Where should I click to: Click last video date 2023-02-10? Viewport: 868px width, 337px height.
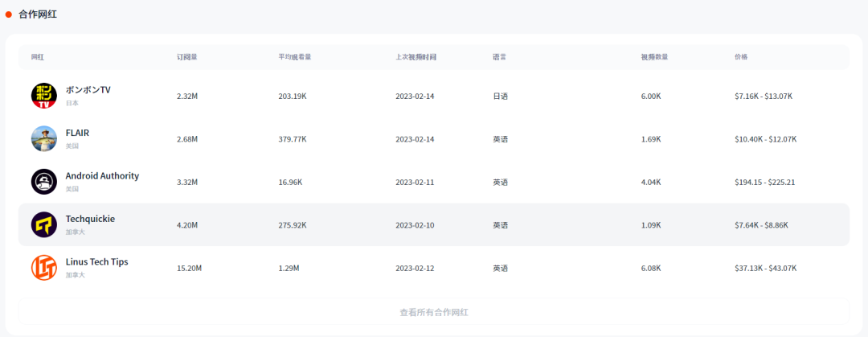415,225
